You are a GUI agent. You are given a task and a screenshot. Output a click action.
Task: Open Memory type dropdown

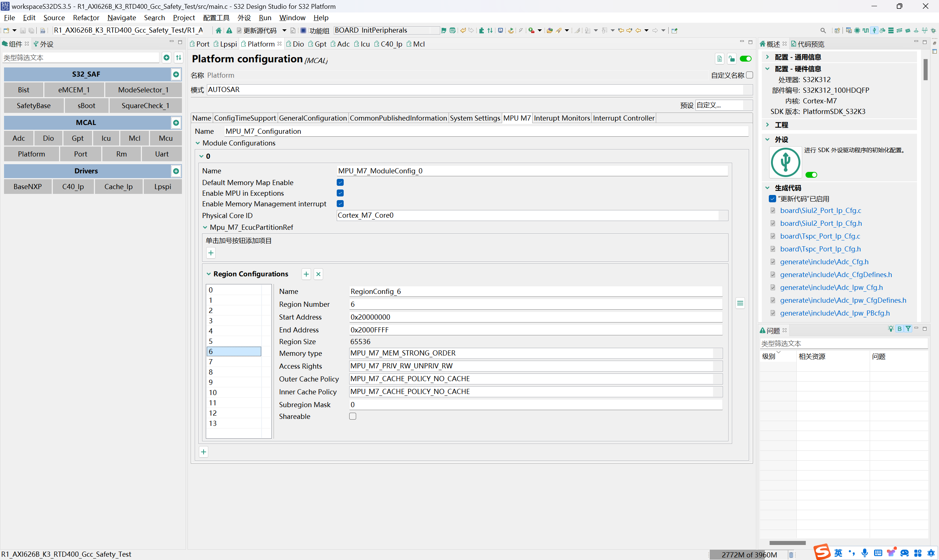coord(717,353)
